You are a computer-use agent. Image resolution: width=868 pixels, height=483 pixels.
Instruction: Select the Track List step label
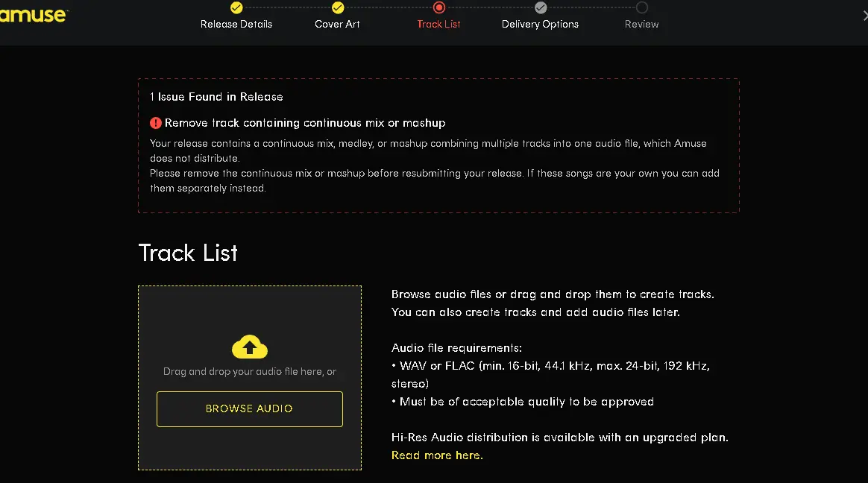pos(438,25)
